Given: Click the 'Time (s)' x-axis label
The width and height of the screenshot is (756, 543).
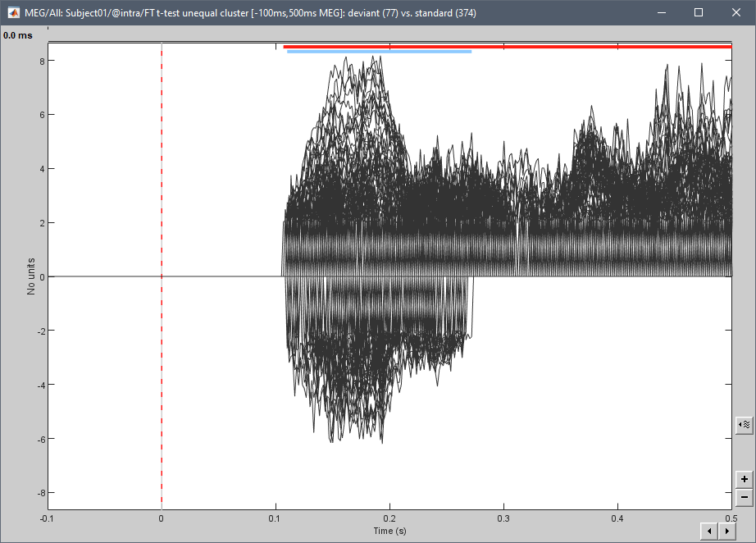Looking at the screenshot, I should (389, 531).
